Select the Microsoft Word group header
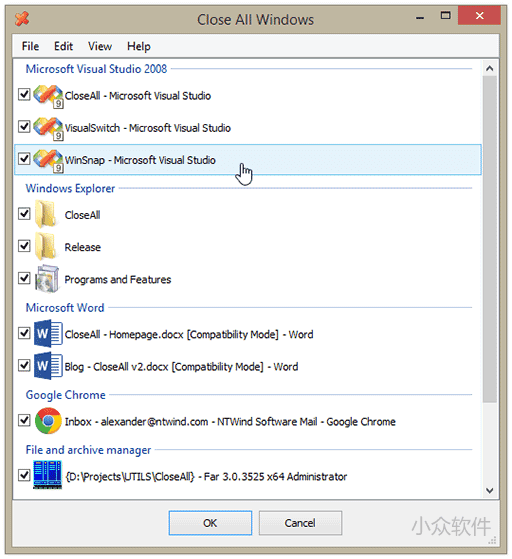The height and width of the screenshot is (559, 512). pos(65,308)
